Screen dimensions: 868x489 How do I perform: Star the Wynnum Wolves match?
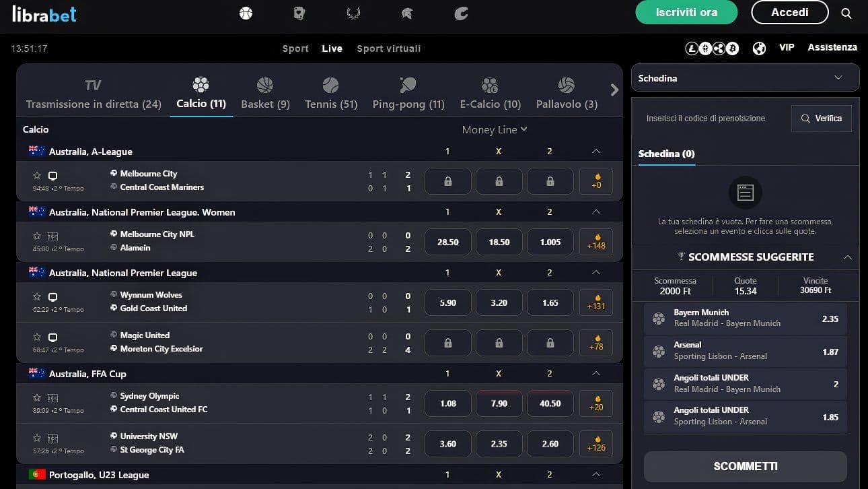click(38, 296)
